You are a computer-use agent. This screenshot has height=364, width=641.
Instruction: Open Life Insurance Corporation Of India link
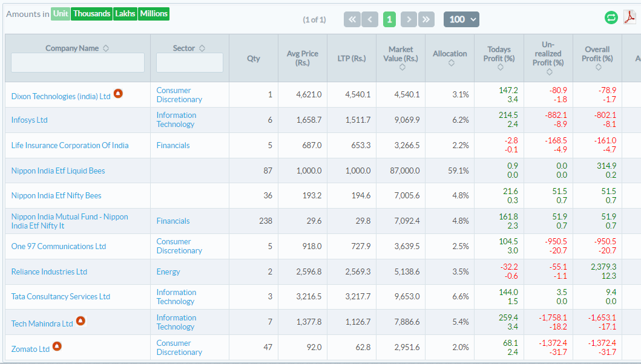coord(70,146)
